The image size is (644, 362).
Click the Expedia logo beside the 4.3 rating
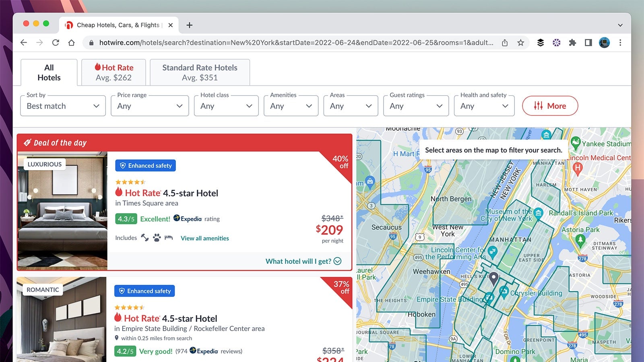click(x=188, y=219)
